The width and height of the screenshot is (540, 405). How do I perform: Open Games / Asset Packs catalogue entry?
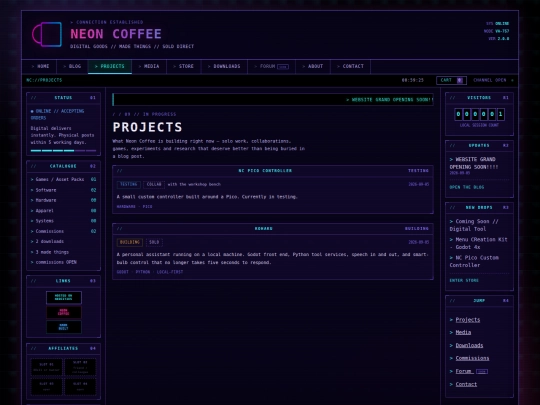63,179
